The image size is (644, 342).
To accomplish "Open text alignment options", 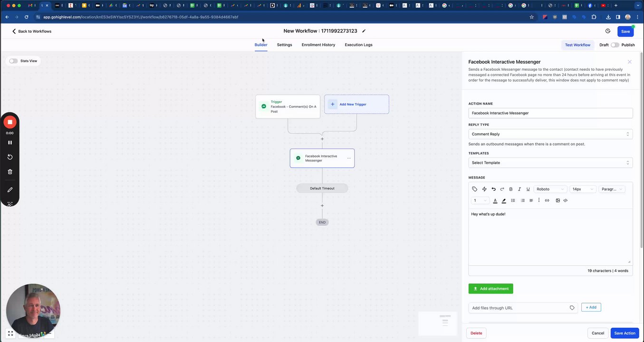I will pos(531,200).
